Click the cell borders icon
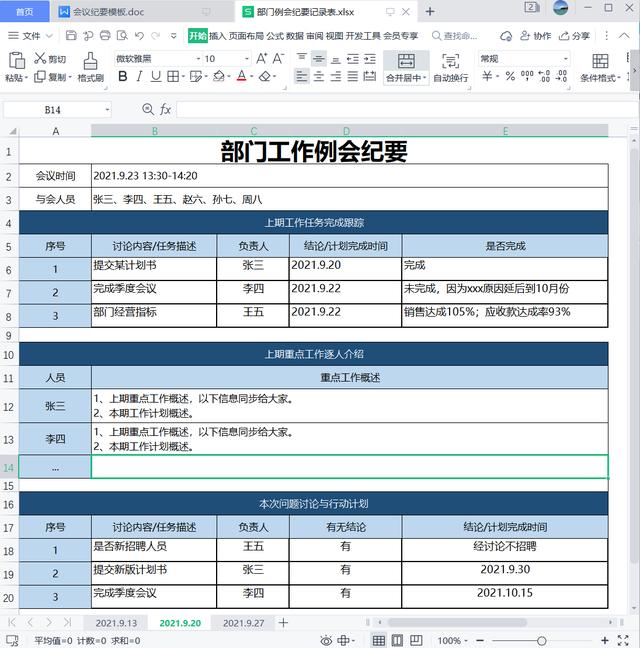The height and width of the screenshot is (648, 640). pos(173,76)
